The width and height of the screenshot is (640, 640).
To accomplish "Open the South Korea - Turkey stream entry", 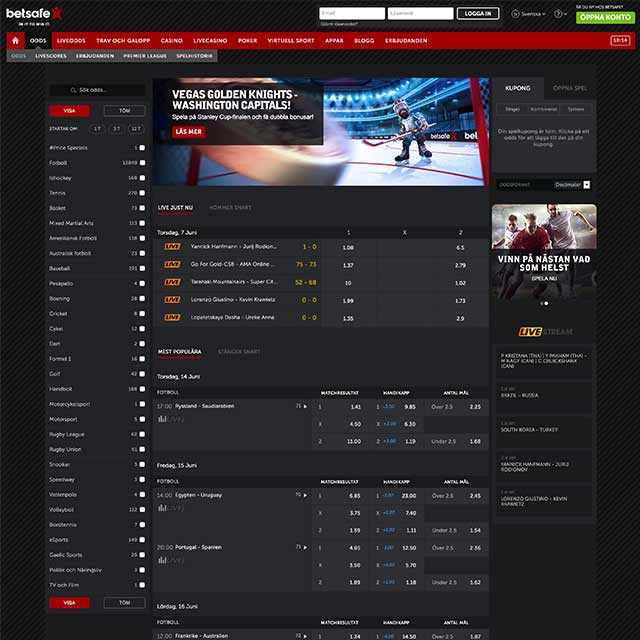I will pyautogui.click(x=544, y=431).
